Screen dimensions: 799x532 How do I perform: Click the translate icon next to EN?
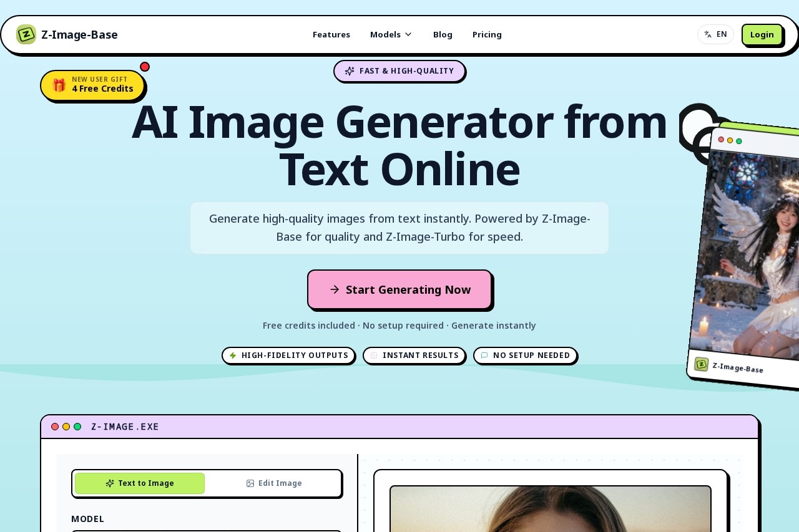coord(708,34)
